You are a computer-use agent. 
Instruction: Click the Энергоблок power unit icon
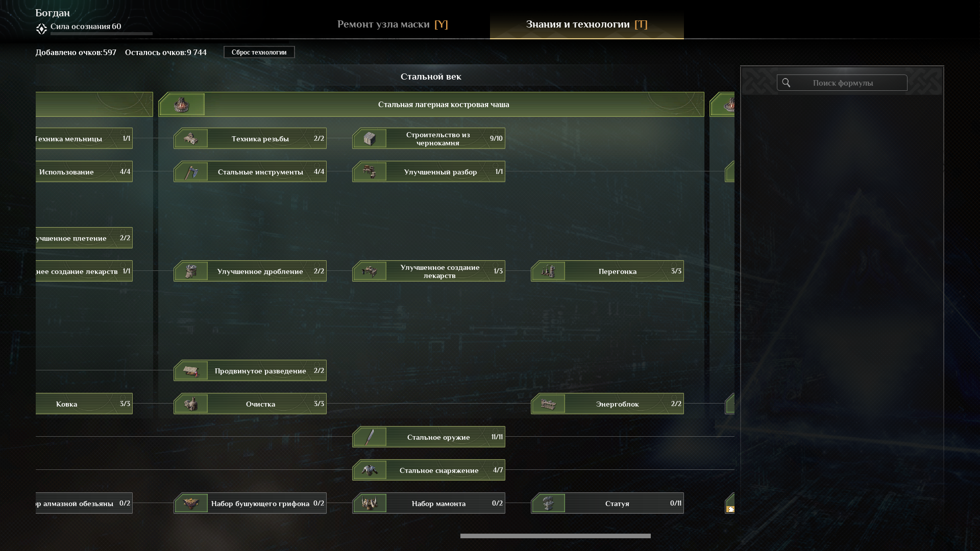click(548, 404)
